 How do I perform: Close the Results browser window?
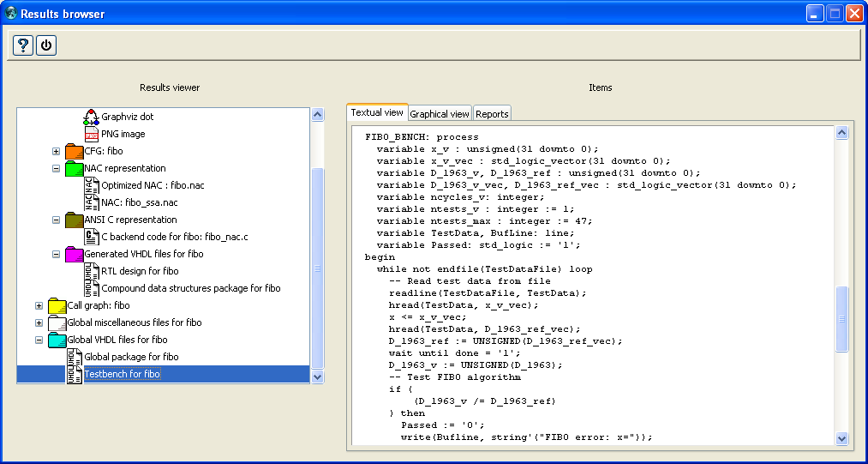pos(854,14)
